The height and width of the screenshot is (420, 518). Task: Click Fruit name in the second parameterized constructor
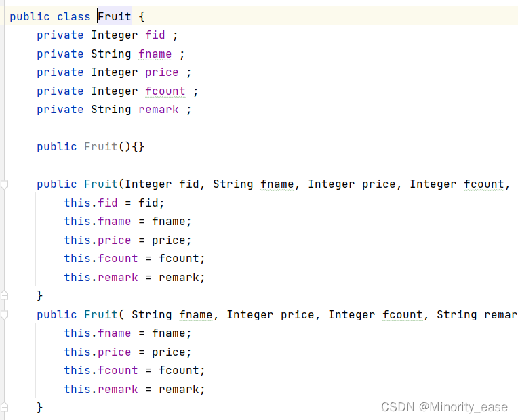click(x=101, y=315)
